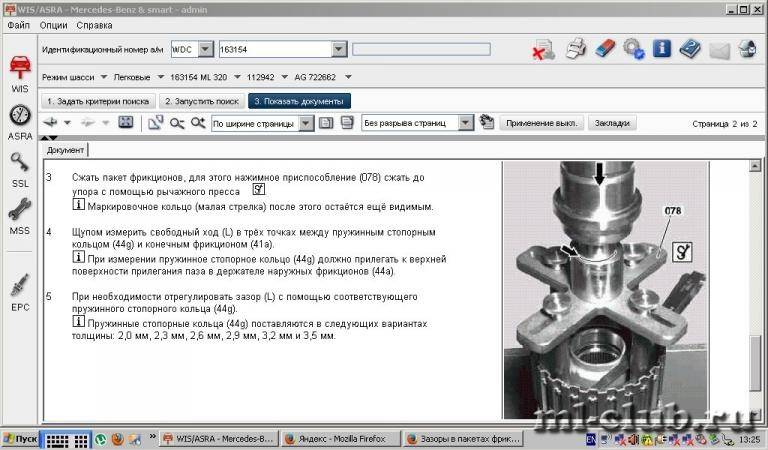The image size is (768, 450).
Task: Open the EPC parts catalog module
Action: (19, 291)
